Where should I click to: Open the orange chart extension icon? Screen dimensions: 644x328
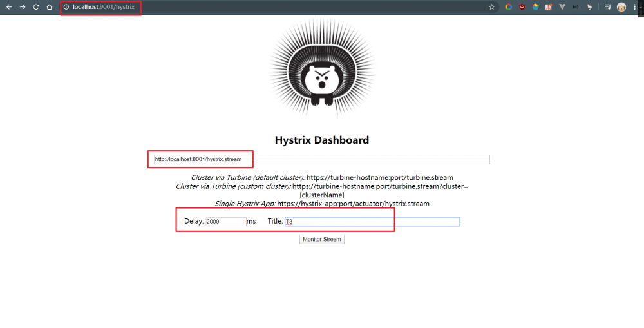click(x=549, y=7)
